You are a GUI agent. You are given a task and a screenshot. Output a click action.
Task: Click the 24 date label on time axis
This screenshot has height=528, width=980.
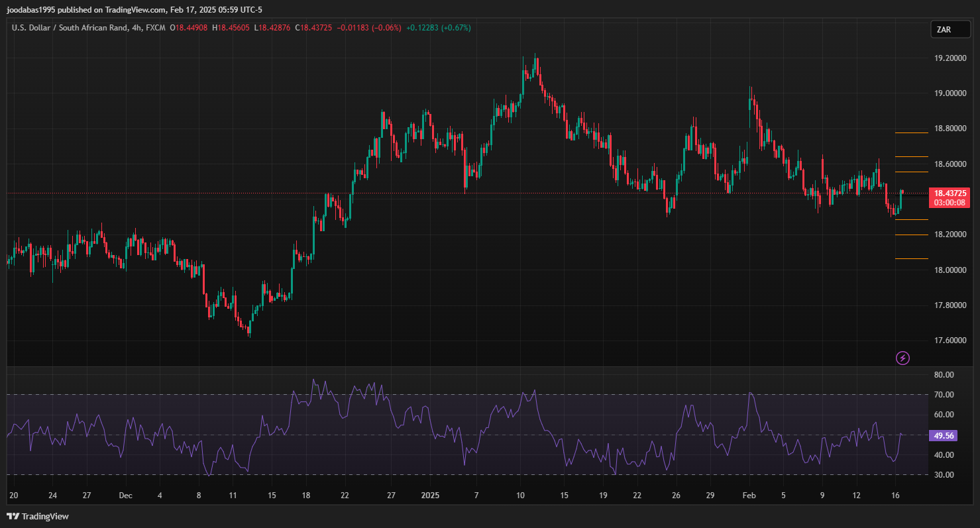click(x=53, y=496)
